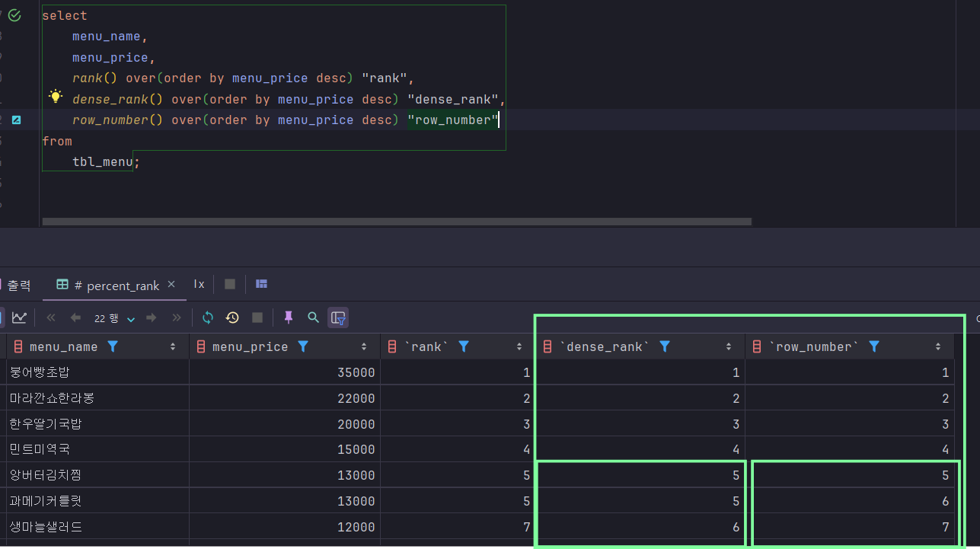Select the 한우딸기국밥 cell
Screen dimensions: 980x549
click(97, 423)
